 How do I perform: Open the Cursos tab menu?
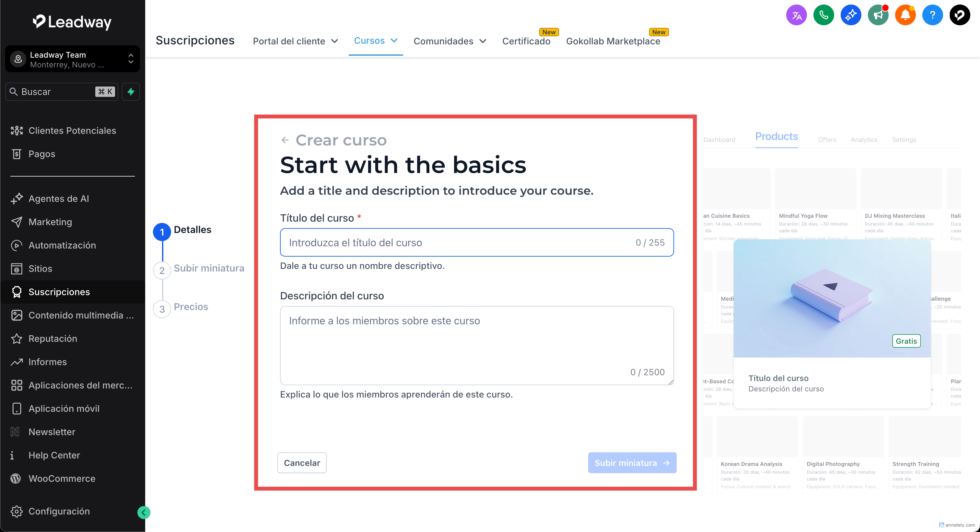coord(376,41)
